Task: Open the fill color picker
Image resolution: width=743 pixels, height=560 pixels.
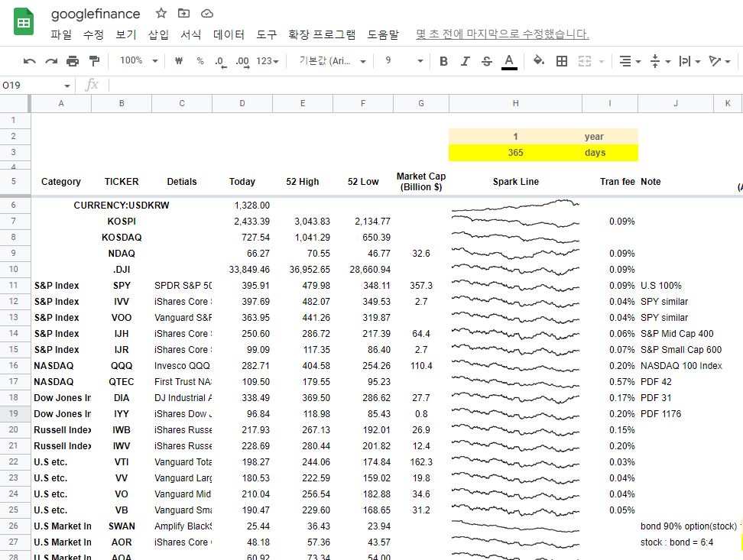Action: (x=539, y=60)
